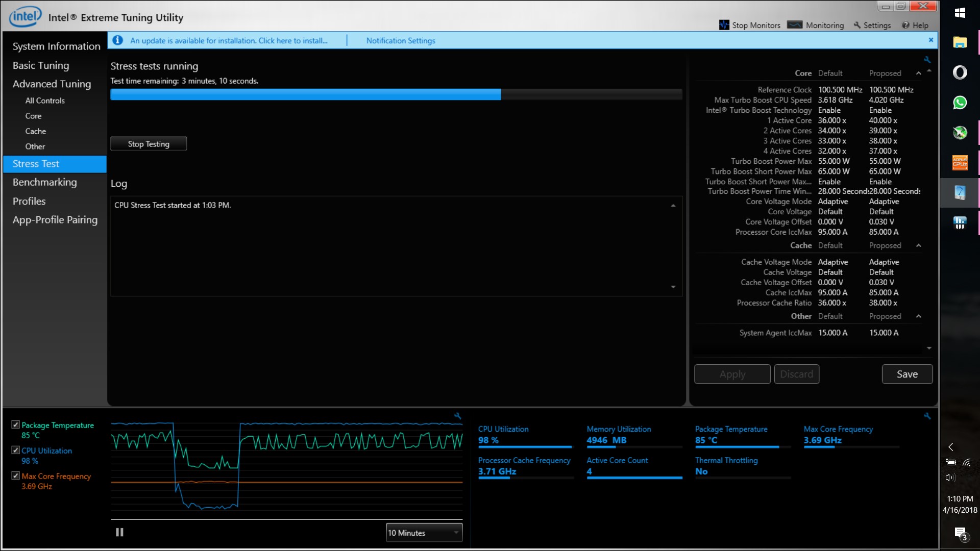Viewport: 980px width, 551px height.
Task: Open WhatsApp from taskbar
Action: pyautogui.click(x=960, y=103)
